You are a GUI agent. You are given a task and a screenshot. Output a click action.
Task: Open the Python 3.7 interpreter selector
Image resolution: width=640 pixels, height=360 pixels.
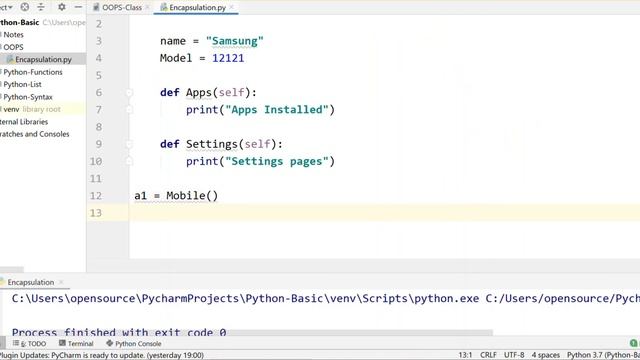click(x=603, y=355)
